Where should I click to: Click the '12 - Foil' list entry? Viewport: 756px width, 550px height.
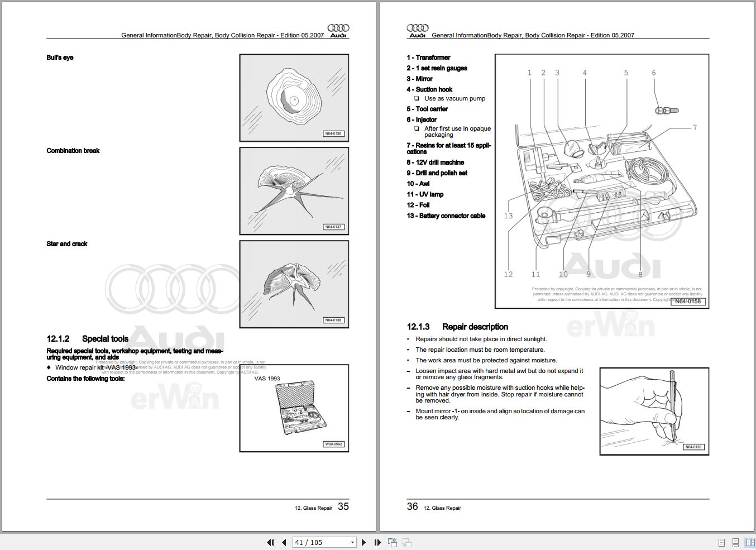418,205
